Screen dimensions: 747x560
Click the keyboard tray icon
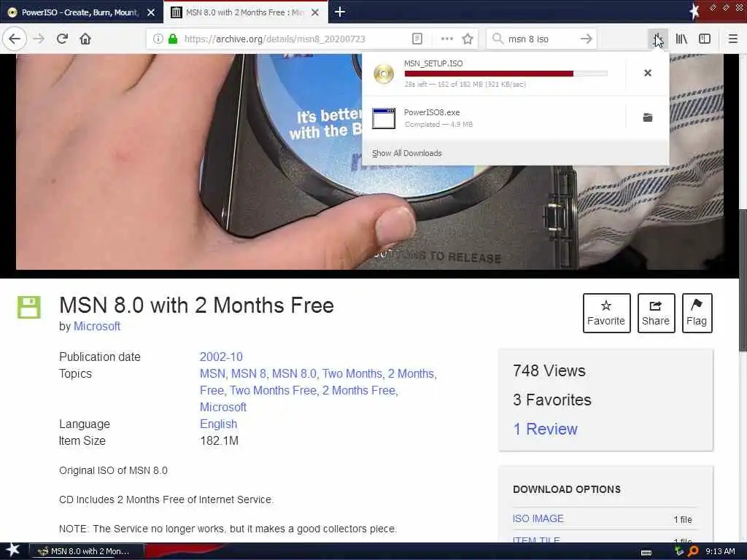(x=646, y=553)
